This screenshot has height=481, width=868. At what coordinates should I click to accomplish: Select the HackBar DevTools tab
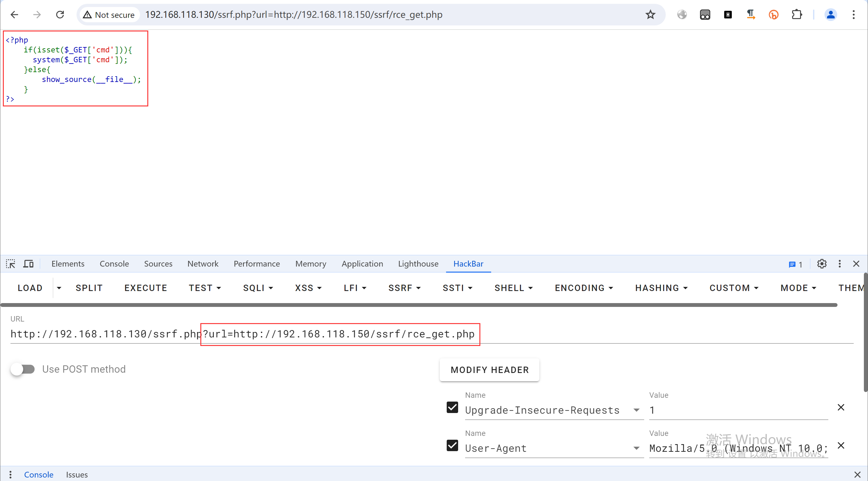(468, 264)
